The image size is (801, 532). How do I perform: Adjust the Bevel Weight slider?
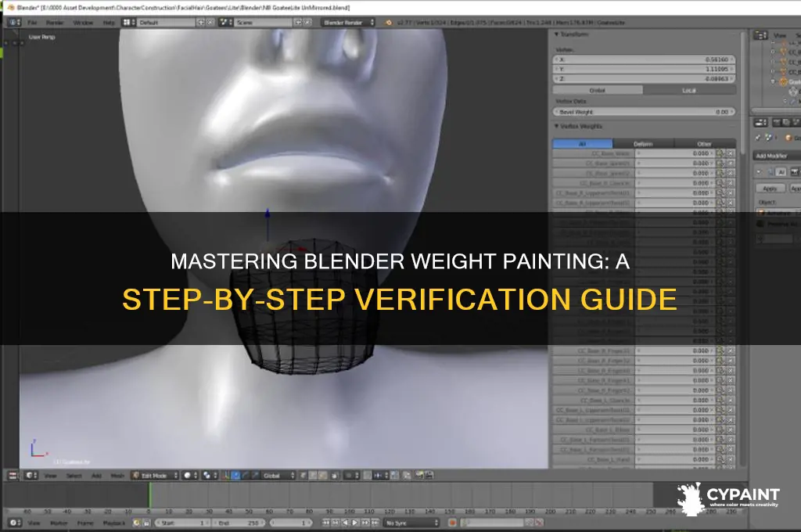(645, 112)
